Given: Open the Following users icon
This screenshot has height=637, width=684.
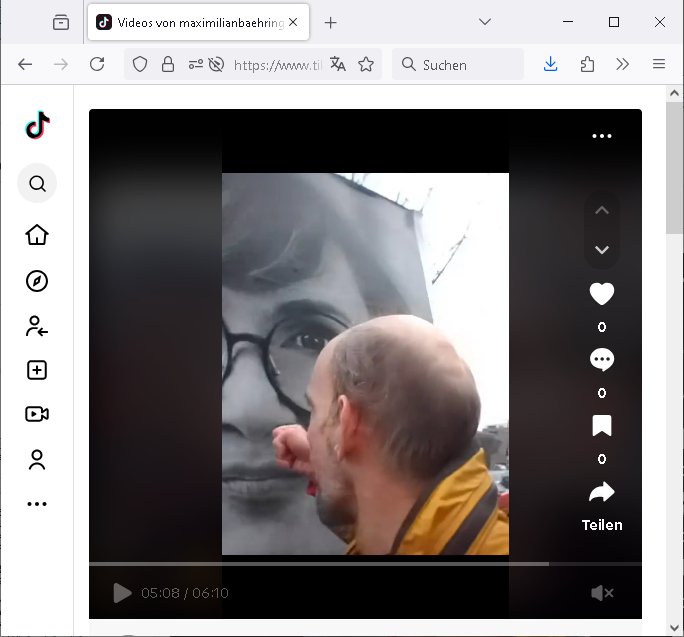Looking at the screenshot, I should tap(37, 326).
